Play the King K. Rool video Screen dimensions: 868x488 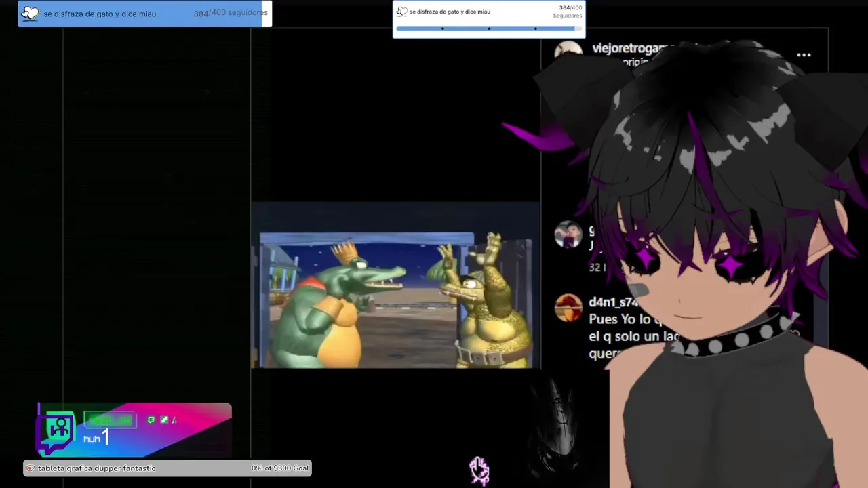(x=396, y=285)
